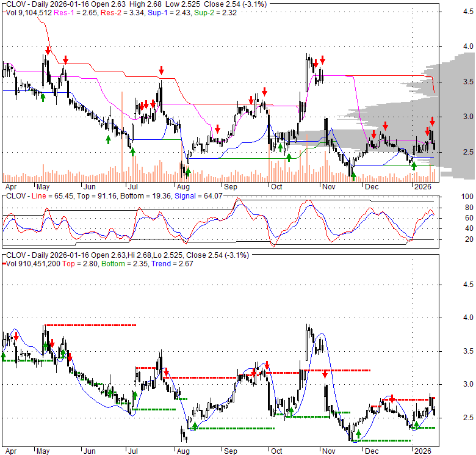Click the 60 level on oscillator axis
Screen dimensions: 476x455
[x=469, y=218]
